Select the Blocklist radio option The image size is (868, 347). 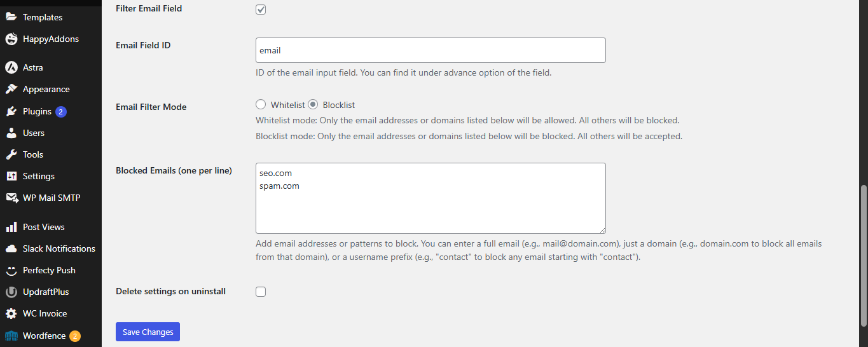[313, 105]
